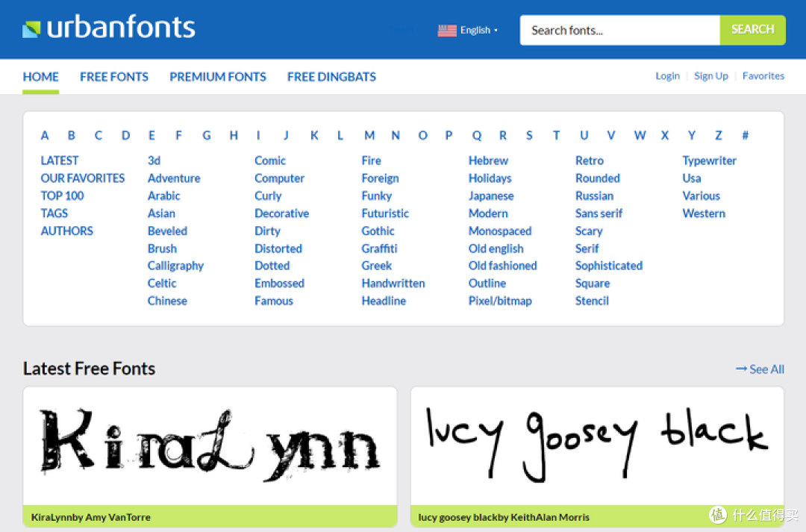Open the # symbol font index
The width and height of the screenshot is (806, 532).
tap(745, 136)
